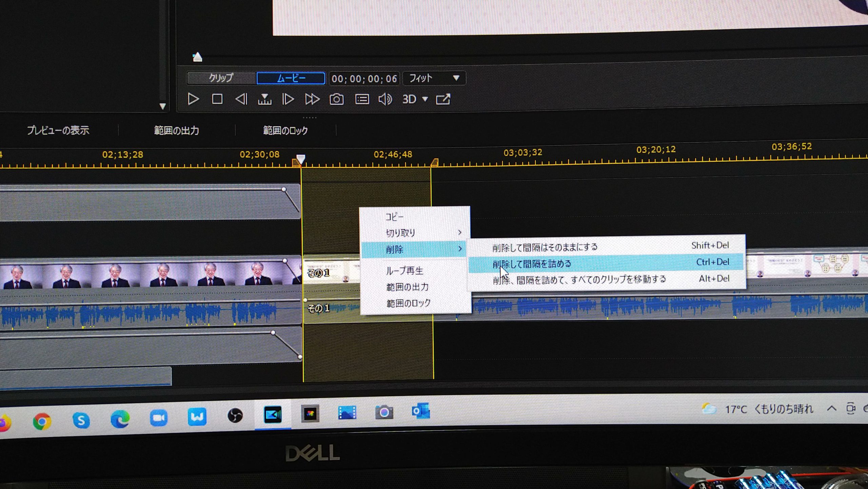Undock the preview window
Image resolution: width=868 pixels, height=489 pixels.
[443, 99]
